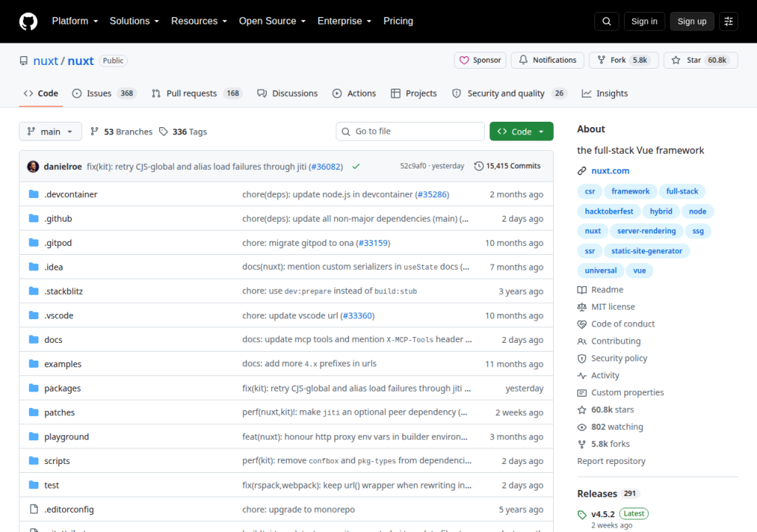Viewport: 757px width, 532px height.
Task: Click the .editorconfig file icon
Action: pos(33,509)
